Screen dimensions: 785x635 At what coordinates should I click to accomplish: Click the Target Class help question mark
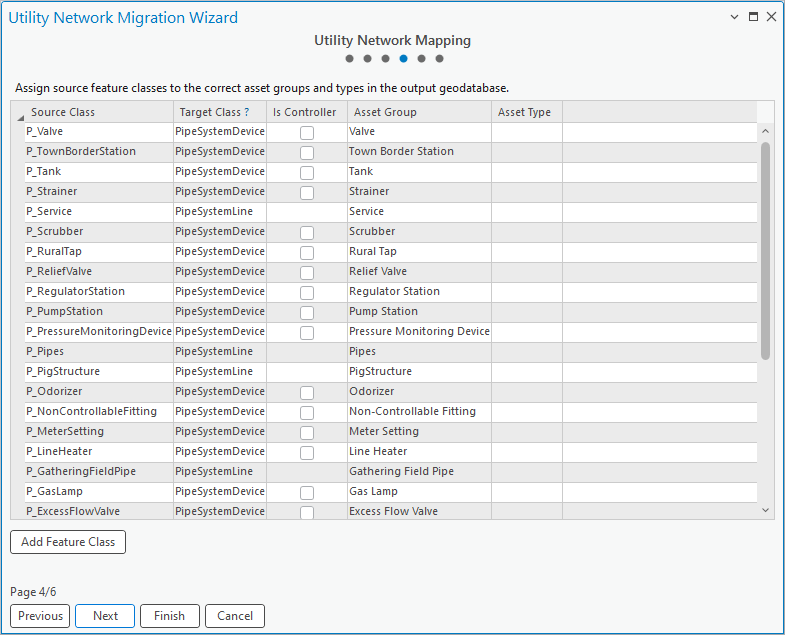[247, 112]
